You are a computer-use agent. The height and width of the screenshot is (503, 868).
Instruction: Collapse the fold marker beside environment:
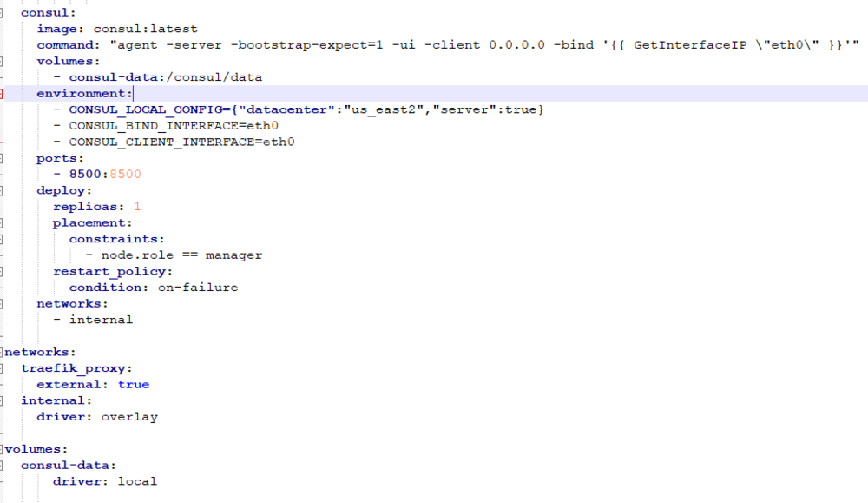[x=1, y=94]
